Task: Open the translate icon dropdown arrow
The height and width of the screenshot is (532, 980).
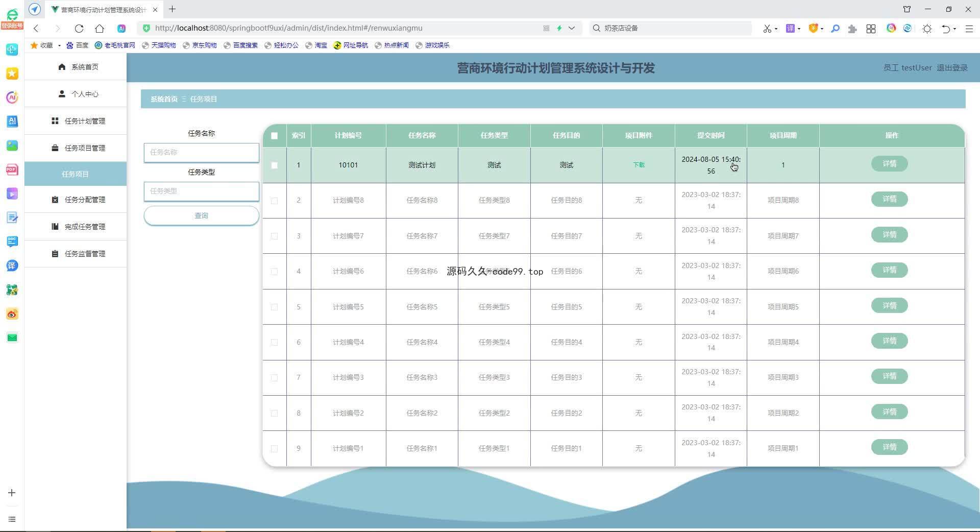Action: click(x=799, y=29)
